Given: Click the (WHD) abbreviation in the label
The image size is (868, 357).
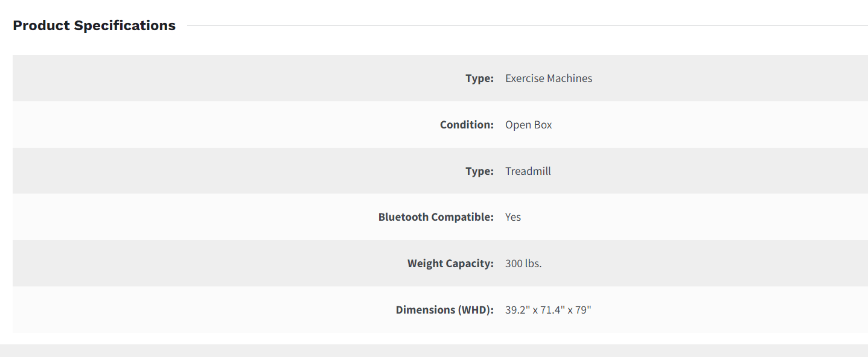Looking at the screenshot, I should click(475, 310).
